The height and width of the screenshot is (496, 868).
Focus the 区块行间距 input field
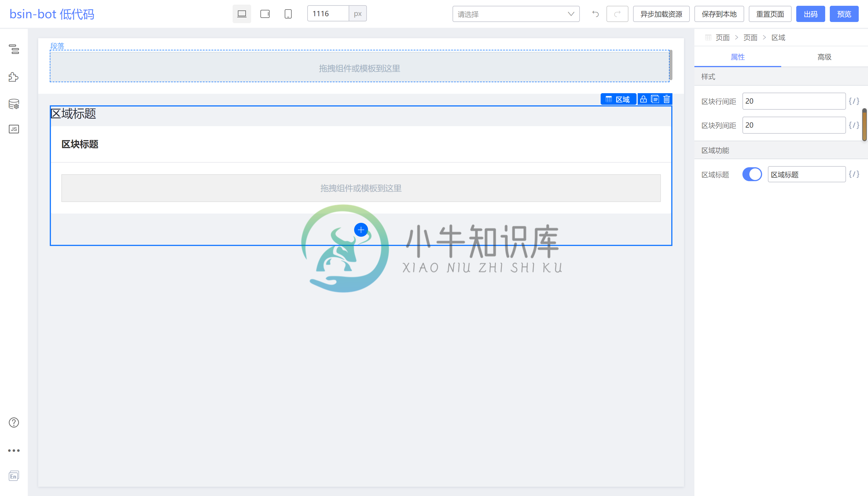tap(794, 101)
